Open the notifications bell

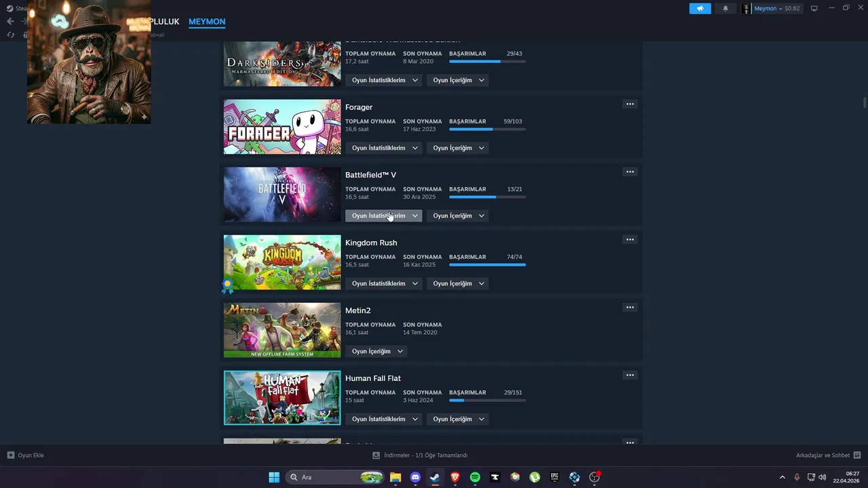click(x=726, y=8)
